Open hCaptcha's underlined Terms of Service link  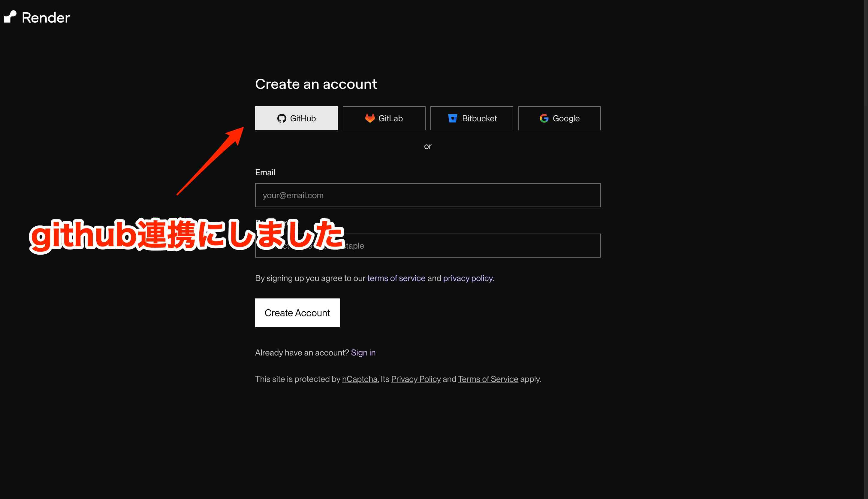point(488,379)
